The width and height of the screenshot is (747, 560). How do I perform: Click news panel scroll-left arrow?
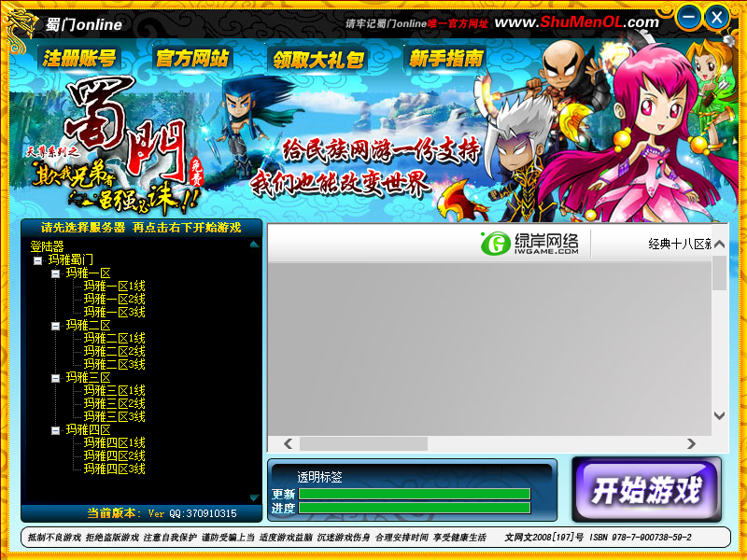coord(288,444)
